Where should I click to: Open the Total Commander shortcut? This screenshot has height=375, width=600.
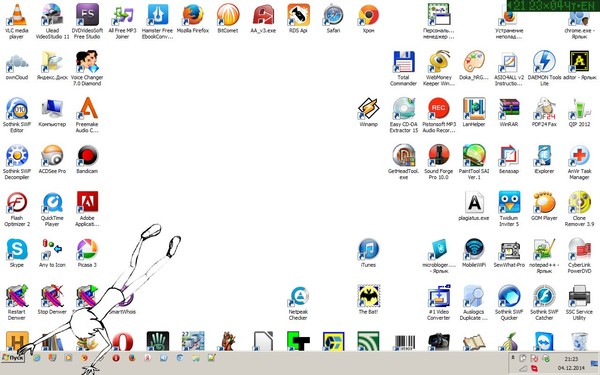[x=403, y=68]
